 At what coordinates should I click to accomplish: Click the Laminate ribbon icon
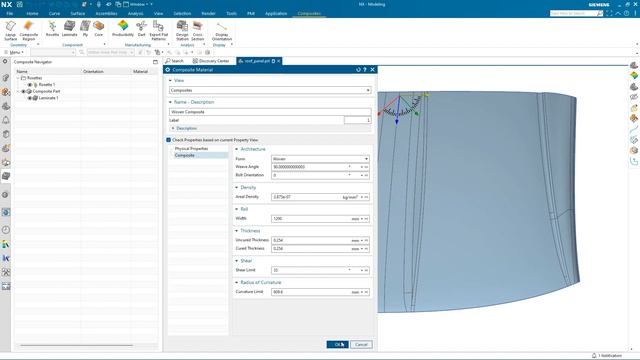click(70, 29)
